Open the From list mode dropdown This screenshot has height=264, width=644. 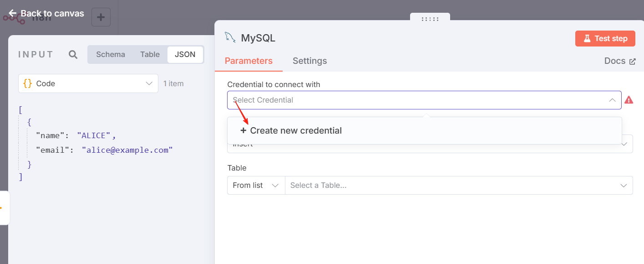(256, 186)
